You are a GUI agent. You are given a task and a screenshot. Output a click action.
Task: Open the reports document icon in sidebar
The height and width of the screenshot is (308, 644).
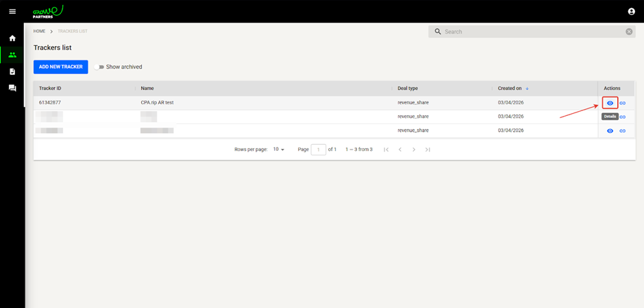(x=12, y=71)
